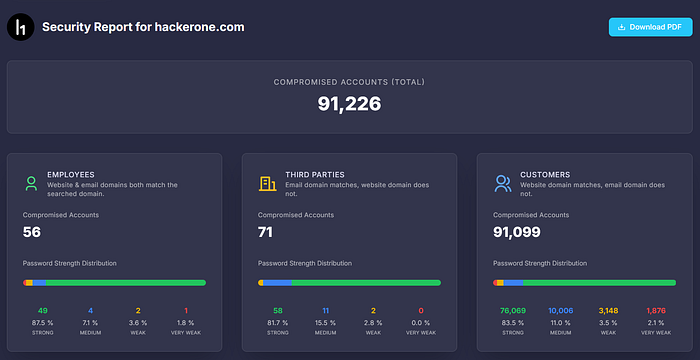Click the green Employees person icon
Screen dimensions: 700x360
[x=31, y=184]
